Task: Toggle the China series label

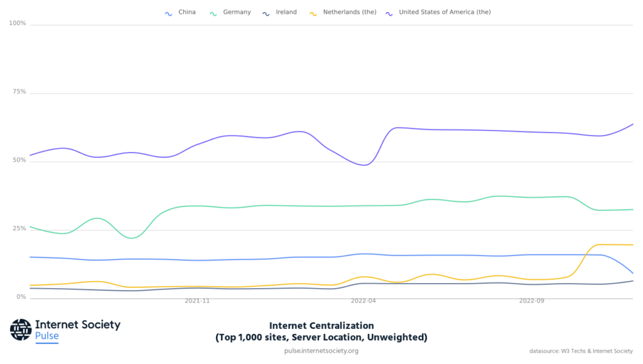Action: (x=186, y=12)
